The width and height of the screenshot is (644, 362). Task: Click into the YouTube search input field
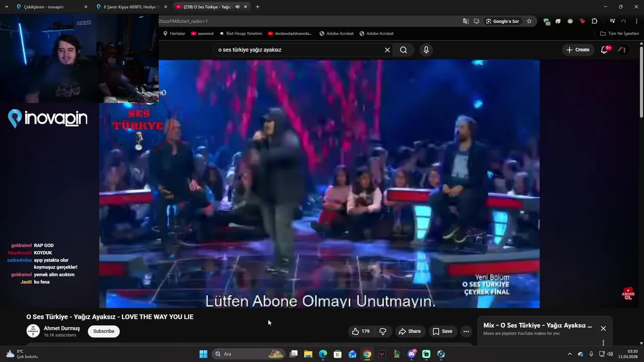pyautogui.click(x=299, y=50)
